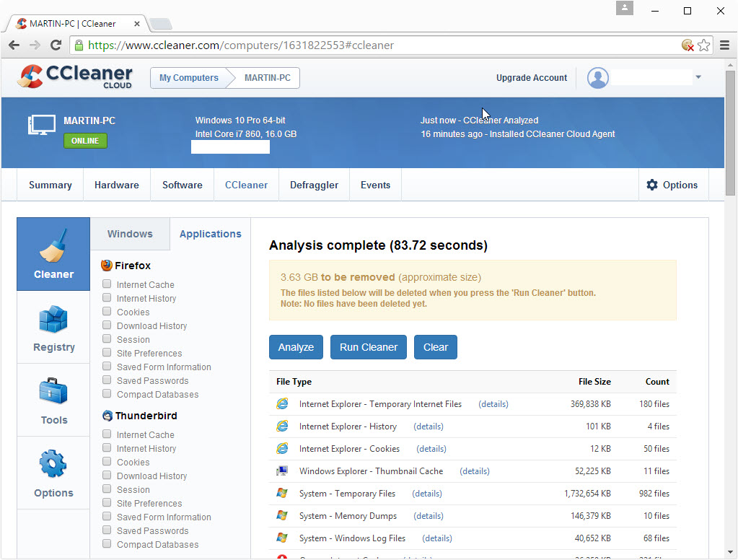Image resolution: width=738 pixels, height=560 pixels.
Task: Switch to the Summary tab
Action: (50, 185)
